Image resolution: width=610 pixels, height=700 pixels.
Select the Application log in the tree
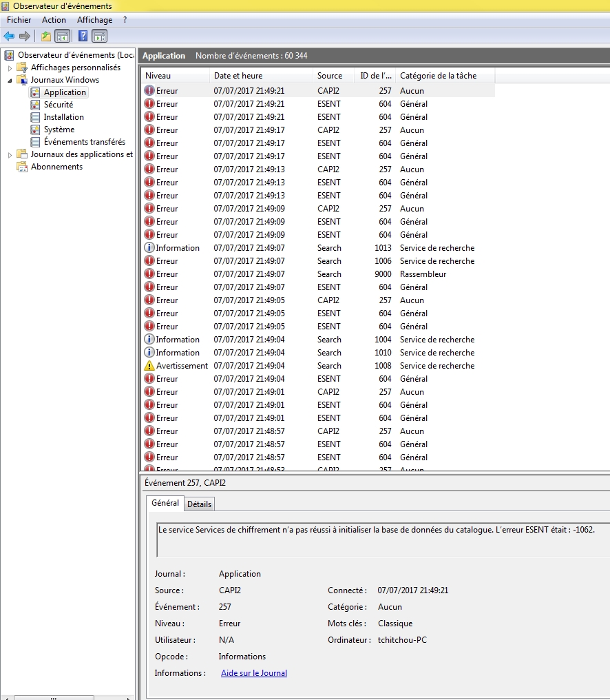(65, 92)
